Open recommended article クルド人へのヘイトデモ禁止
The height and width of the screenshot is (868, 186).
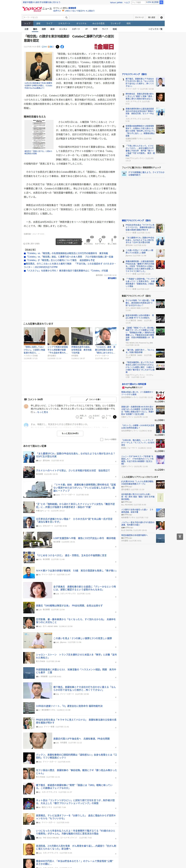pyautogui.click(x=73, y=470)
